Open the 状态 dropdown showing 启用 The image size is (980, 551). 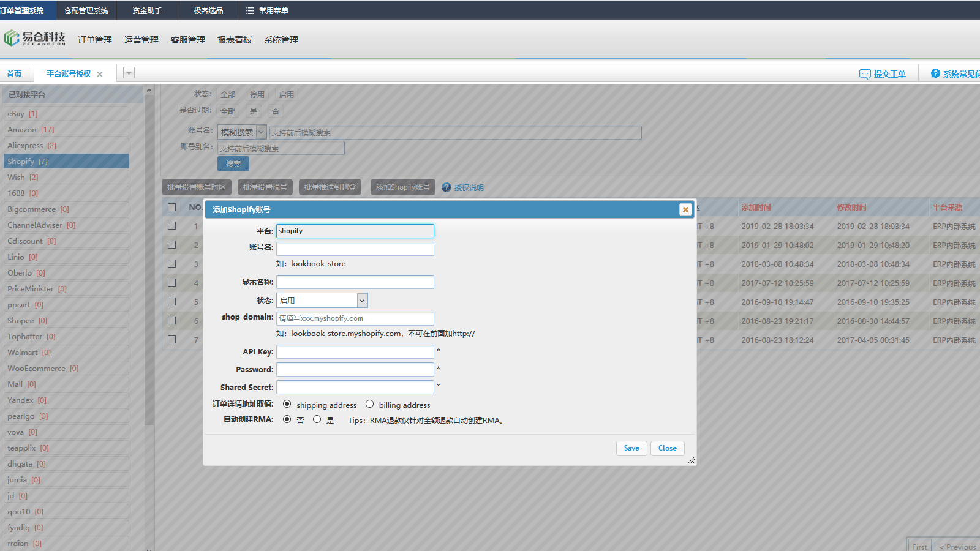pyautogui.click(x=362, y=300)
